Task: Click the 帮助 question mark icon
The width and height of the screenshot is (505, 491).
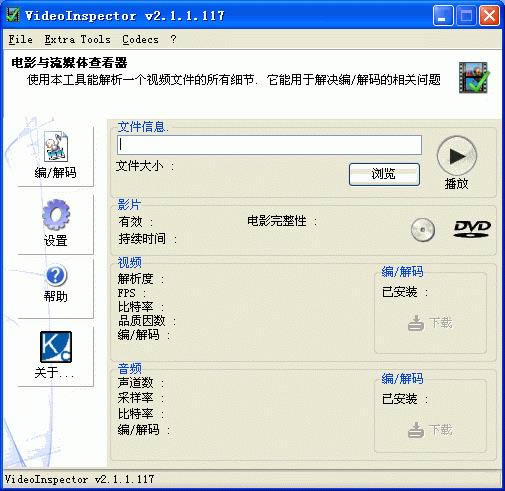Action: pyautogui.click(x=56, y=275)
